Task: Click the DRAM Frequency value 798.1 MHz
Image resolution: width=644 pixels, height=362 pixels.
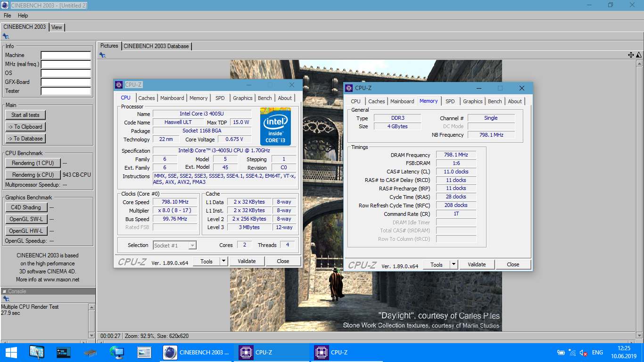Action: [x=456, y=155]
